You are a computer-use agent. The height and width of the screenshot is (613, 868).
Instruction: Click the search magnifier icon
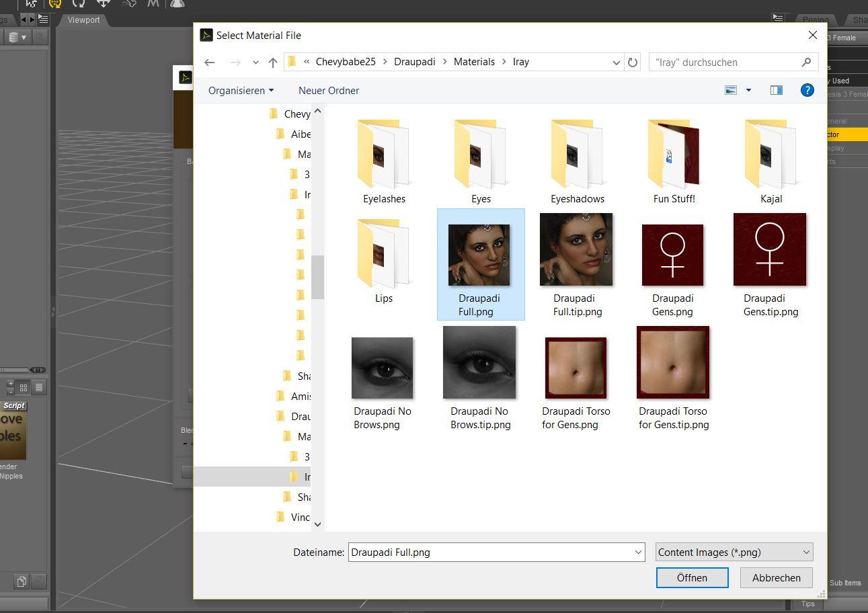(x=806, y=63)
